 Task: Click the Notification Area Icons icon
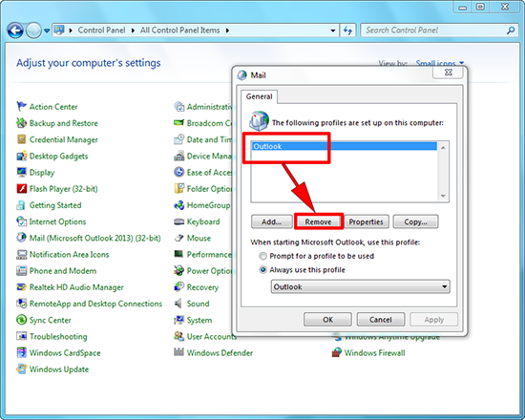point(21,254)
